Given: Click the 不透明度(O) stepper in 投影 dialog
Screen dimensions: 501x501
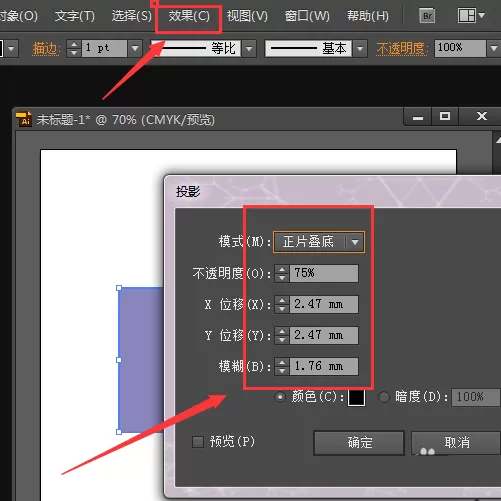Looking at the screenshot, I should tap(282, 274).
